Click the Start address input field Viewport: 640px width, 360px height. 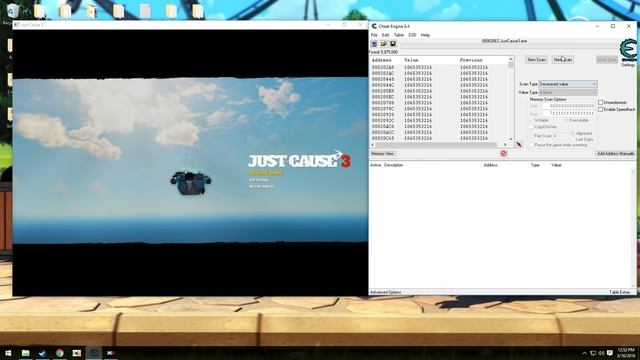coord(568,106)
